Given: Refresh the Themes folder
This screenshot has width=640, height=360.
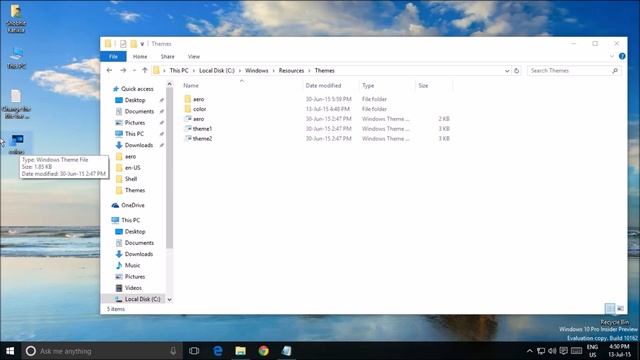Looking at the screenshot, I should [x=516, y=71].
